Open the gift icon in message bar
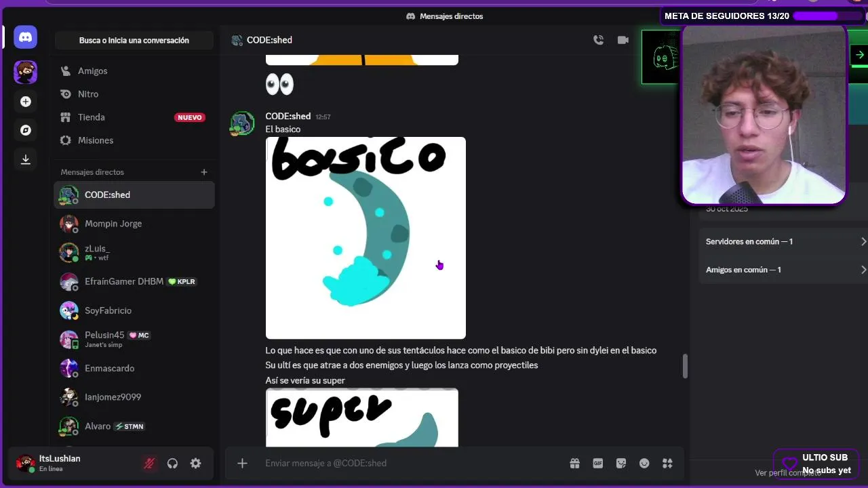Screen dimensions: 868x488 (574, 464)
